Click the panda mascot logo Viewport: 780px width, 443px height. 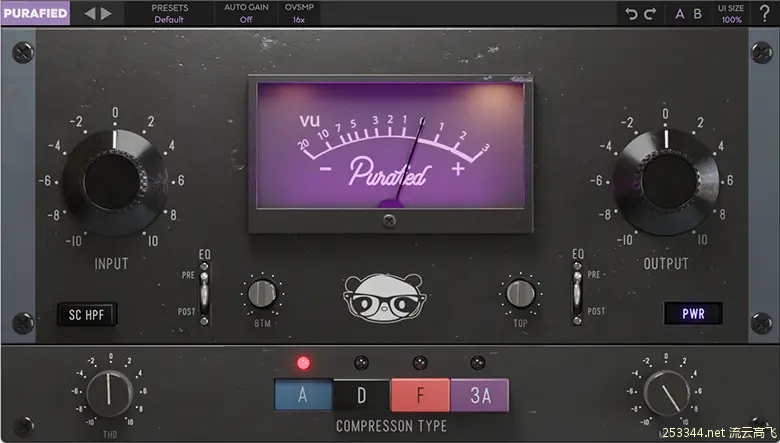coord(385,298)
